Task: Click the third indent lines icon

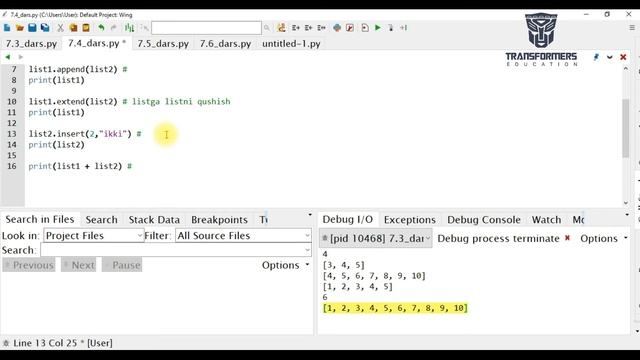Action: [321, 28]
